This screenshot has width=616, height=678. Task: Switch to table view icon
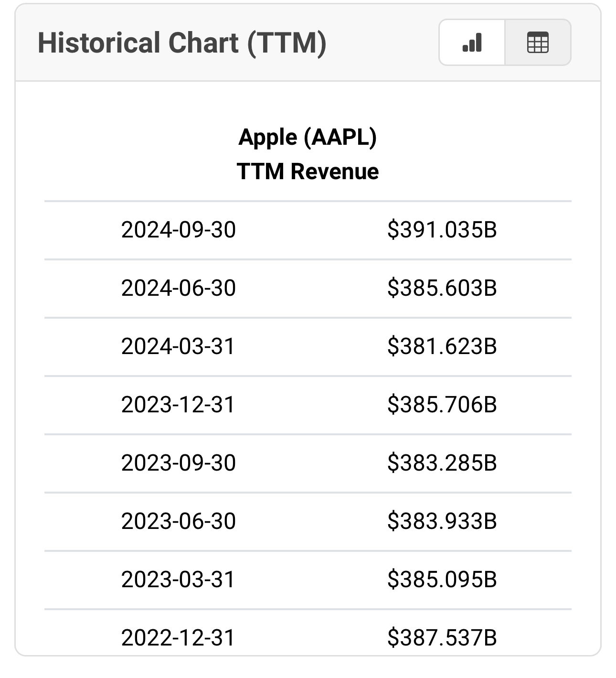point(538,43)
